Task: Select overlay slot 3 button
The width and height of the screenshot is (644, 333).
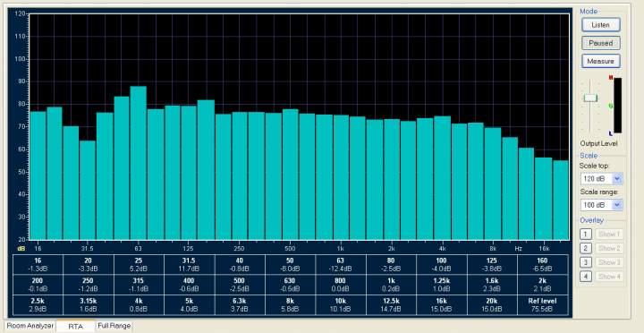Action: coord(586,262)
